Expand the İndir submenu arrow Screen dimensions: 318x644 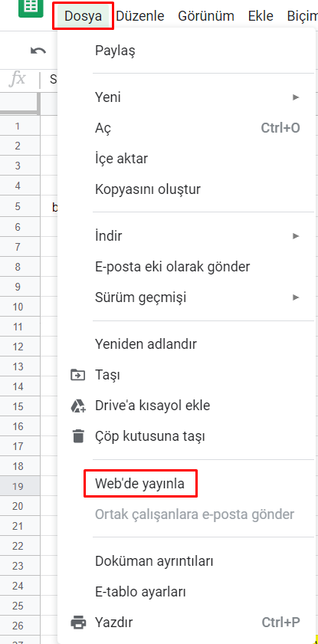(296, 236)
